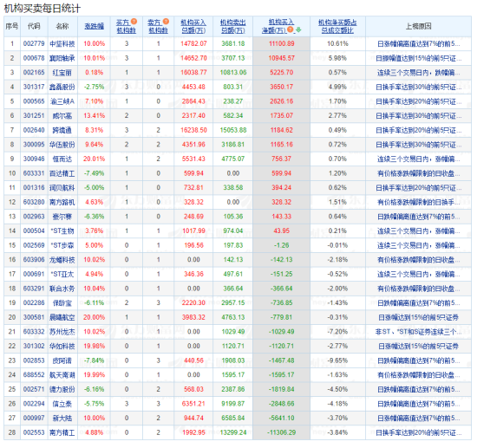Open the 上榜原因 link in row 002165
The height and width of the screenshot is (448, 477).
419,73
